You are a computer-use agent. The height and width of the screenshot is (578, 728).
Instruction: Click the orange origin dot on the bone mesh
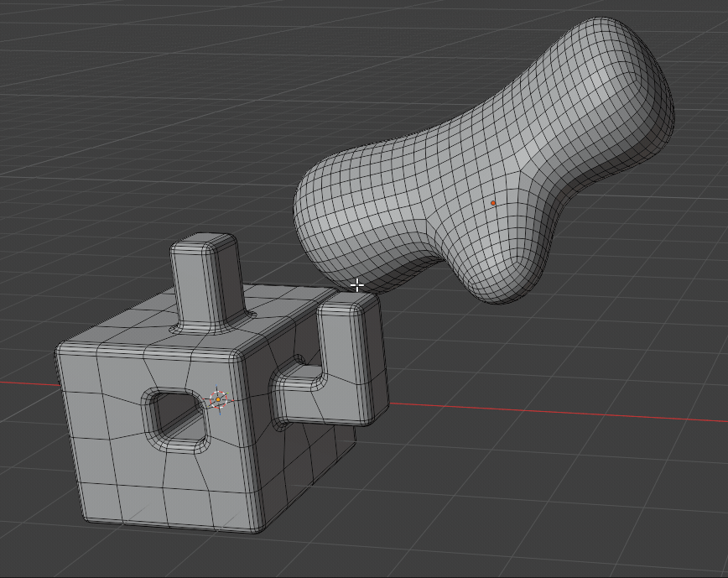[492, 203]
